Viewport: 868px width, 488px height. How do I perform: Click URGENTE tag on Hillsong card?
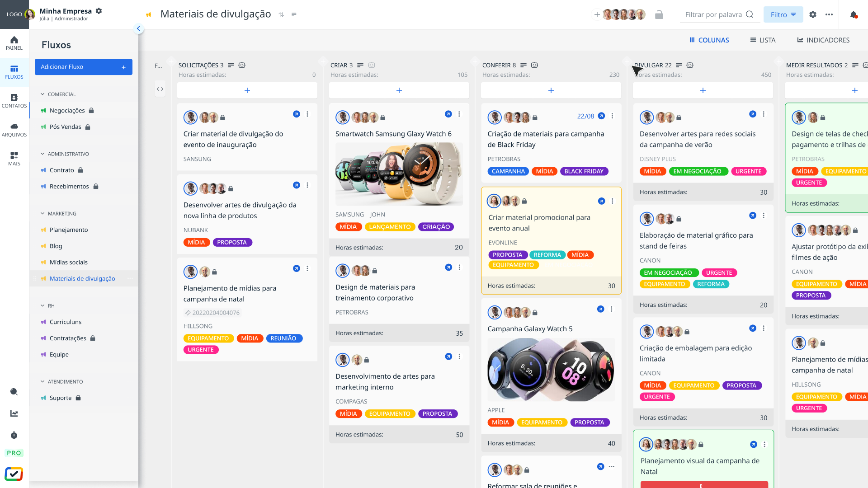[201, 350]
